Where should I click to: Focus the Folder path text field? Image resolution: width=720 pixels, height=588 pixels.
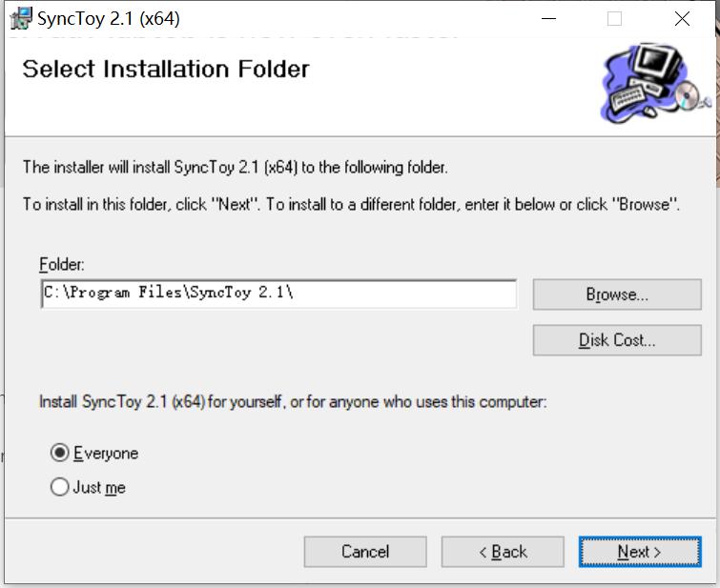point(278,294)
